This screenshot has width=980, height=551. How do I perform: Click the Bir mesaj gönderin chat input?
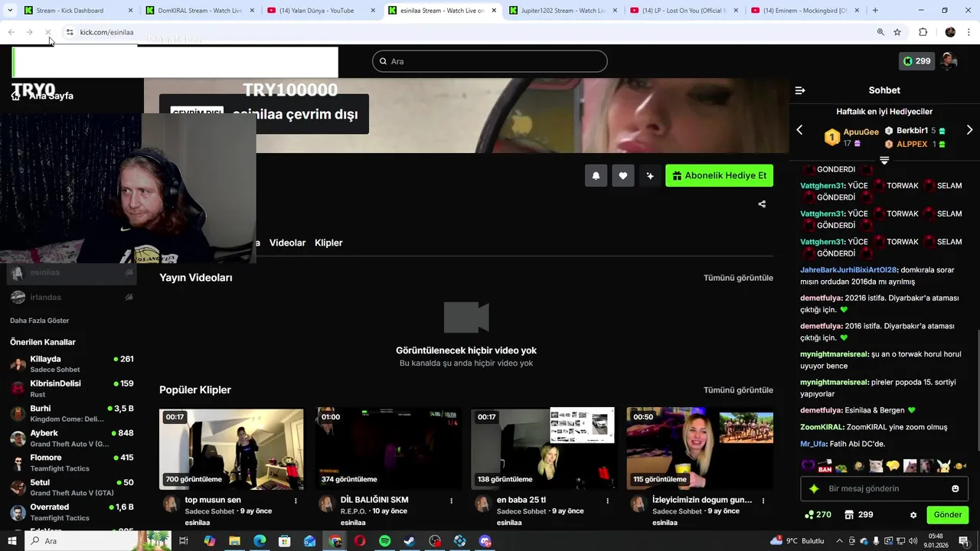(884, 488)
